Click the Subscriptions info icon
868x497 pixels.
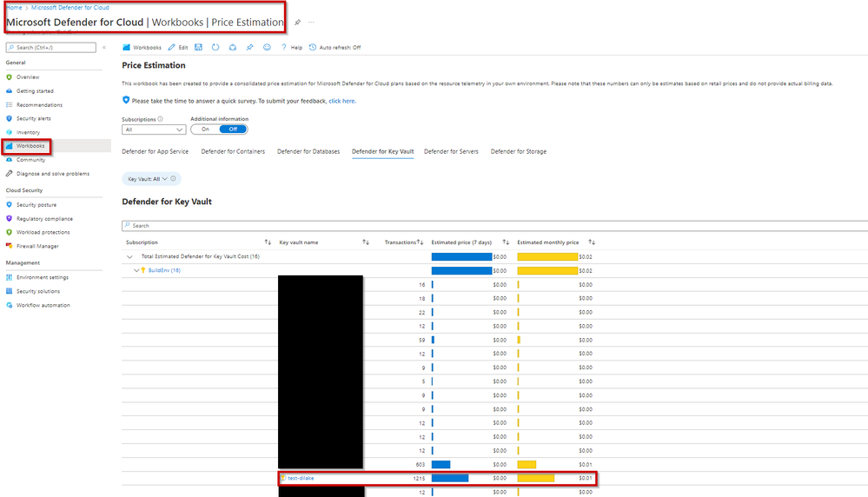coord(161,119)
